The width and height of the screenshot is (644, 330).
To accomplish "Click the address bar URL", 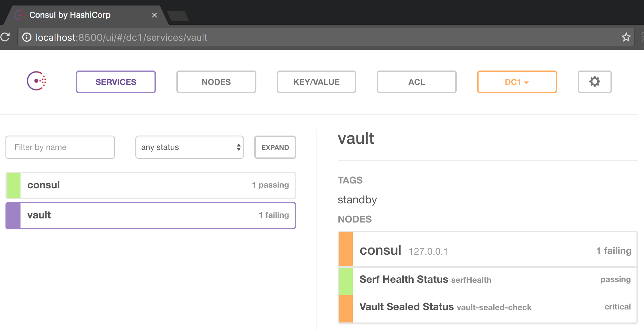I will point(121,37).
